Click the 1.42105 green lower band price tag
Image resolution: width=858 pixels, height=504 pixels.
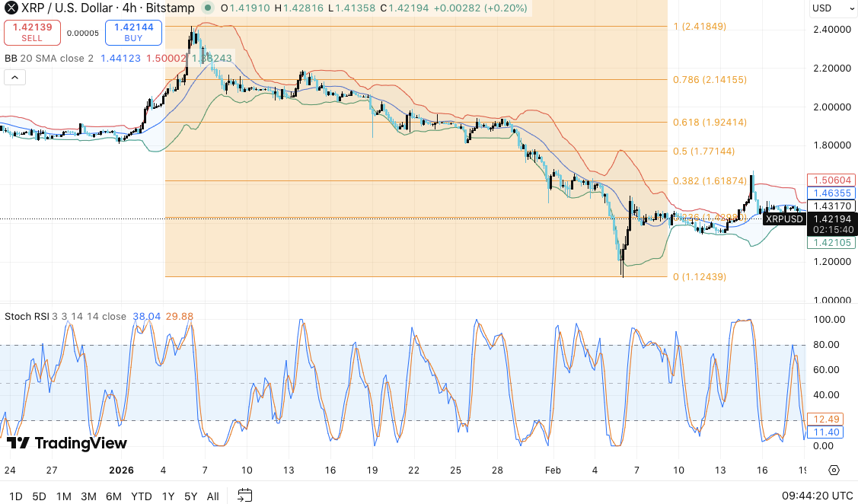[831, 243]
